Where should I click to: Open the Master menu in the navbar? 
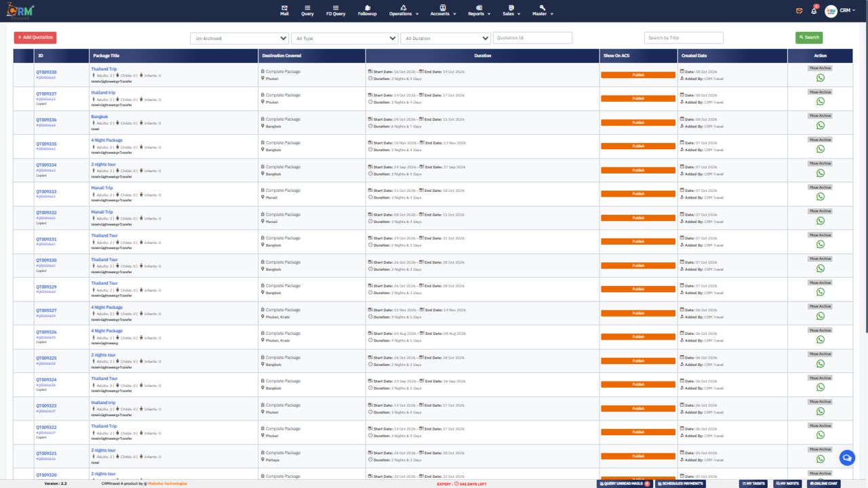coord(542,10)
